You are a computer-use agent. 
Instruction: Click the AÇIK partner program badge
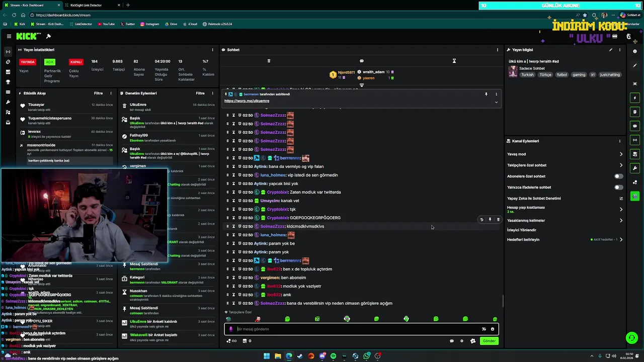click(x=49, y=62)
